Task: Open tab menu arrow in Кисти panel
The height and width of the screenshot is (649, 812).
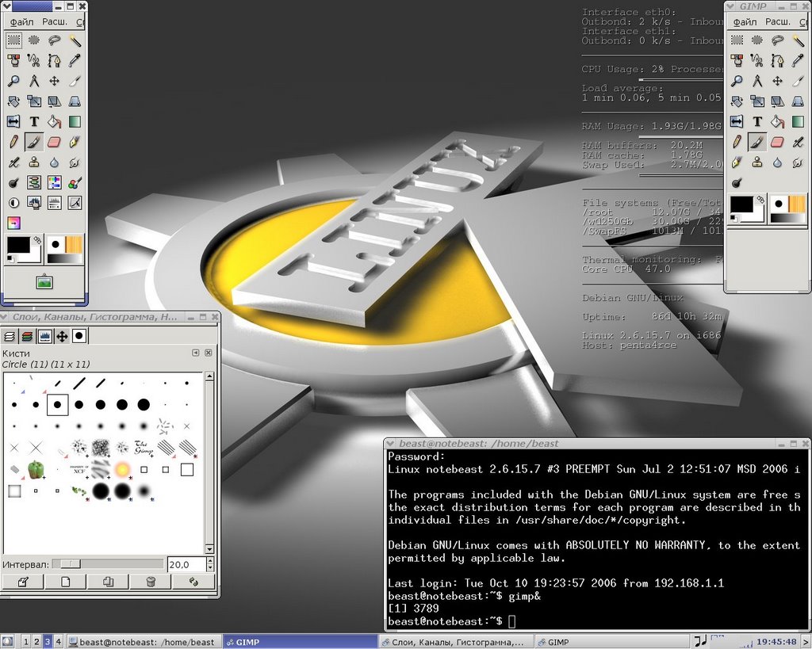Action: (x=195, y=353)
